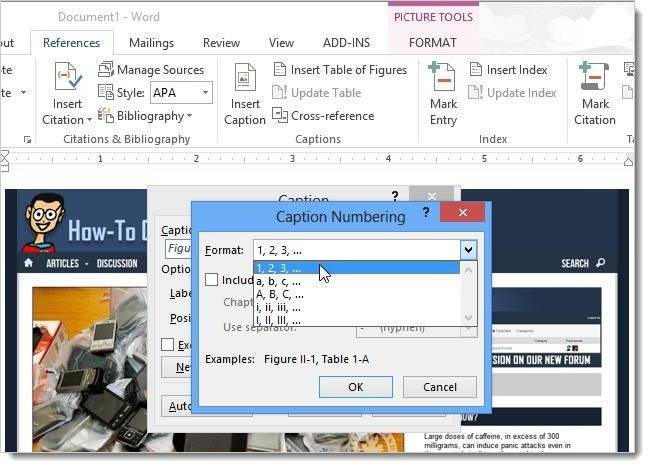
Task: Click the scroll up arrow in format list
Action: coord(469,271)
